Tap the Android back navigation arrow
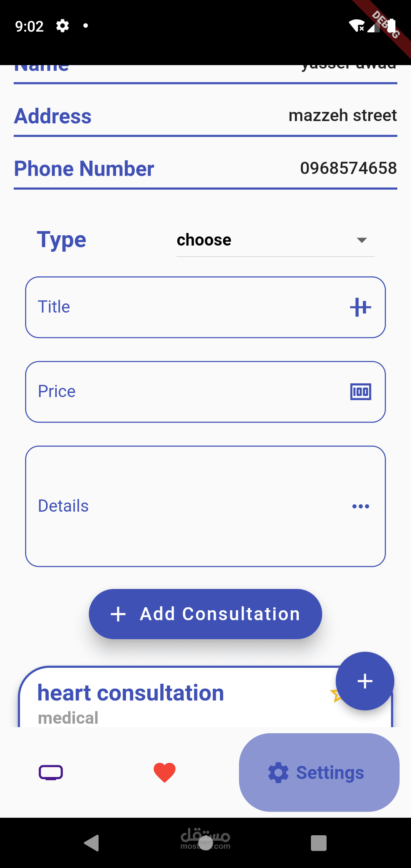The height and width of the screenshot is (868, 411). (x=92, y=843)
